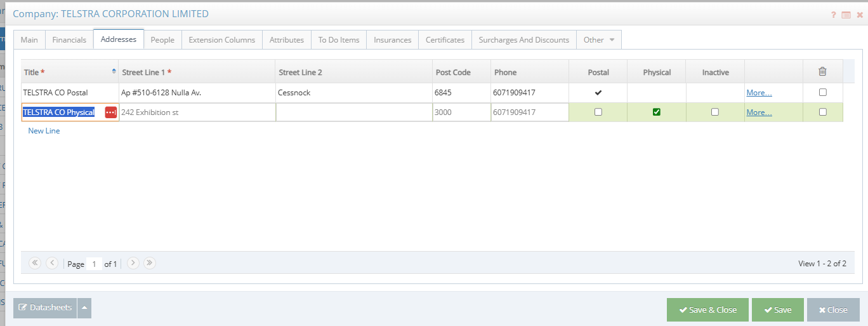
Task: Open the To Do Items tab
Action: 339,39
